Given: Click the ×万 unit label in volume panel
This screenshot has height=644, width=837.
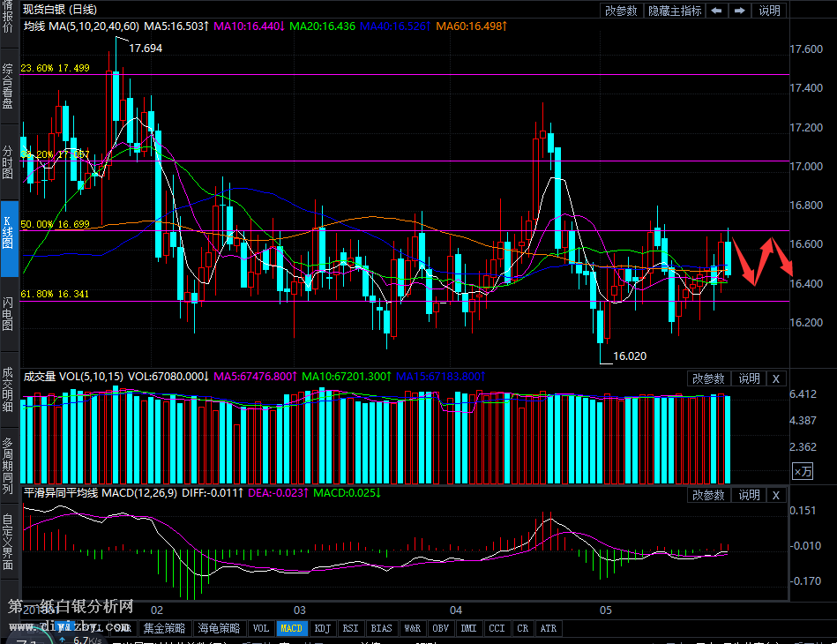Looking at the screenshot, I should [803, 472].
